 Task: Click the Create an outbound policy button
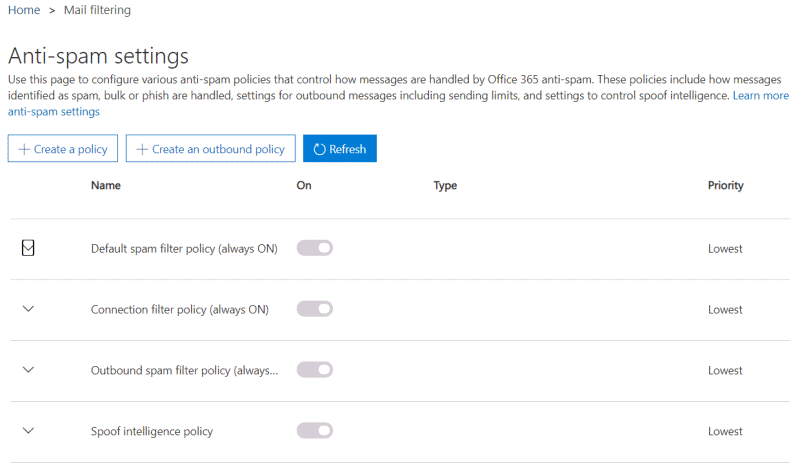[x=211, y=149]
